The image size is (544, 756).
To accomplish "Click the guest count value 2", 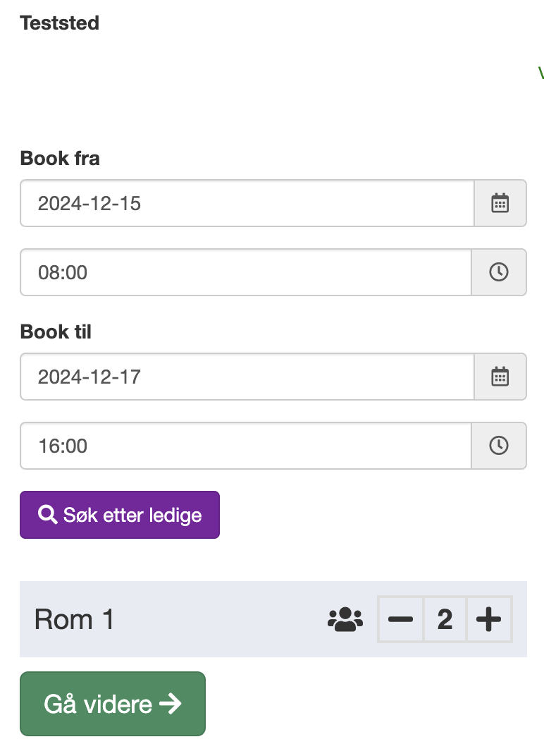I will pyautogui.click(x=445, y=620).
